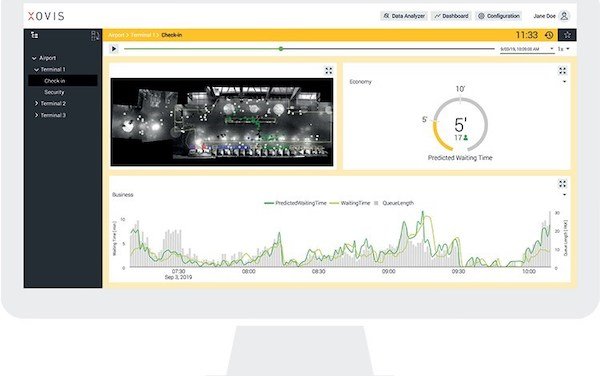Click the Check-in breadcrumb label
The image size is (600, 376).
coord(171,35)
